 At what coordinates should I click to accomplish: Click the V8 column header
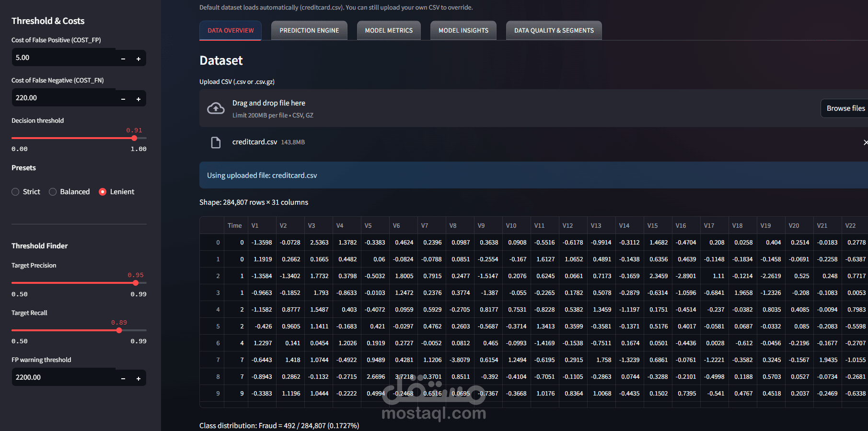[x=460, y=225]
